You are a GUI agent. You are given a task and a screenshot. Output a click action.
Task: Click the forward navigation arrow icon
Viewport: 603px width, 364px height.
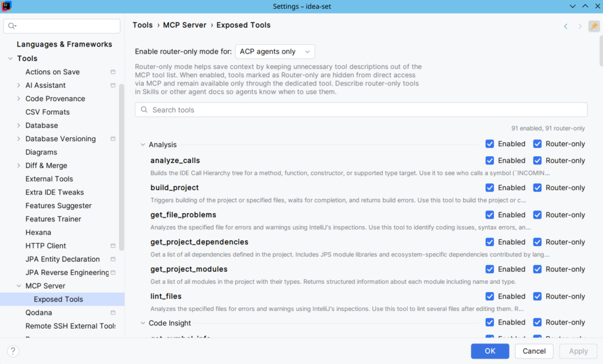tap(580, 26)
